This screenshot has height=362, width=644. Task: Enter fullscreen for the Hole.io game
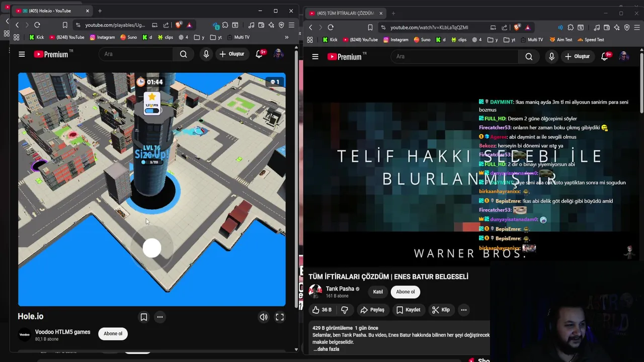[280, 317]
